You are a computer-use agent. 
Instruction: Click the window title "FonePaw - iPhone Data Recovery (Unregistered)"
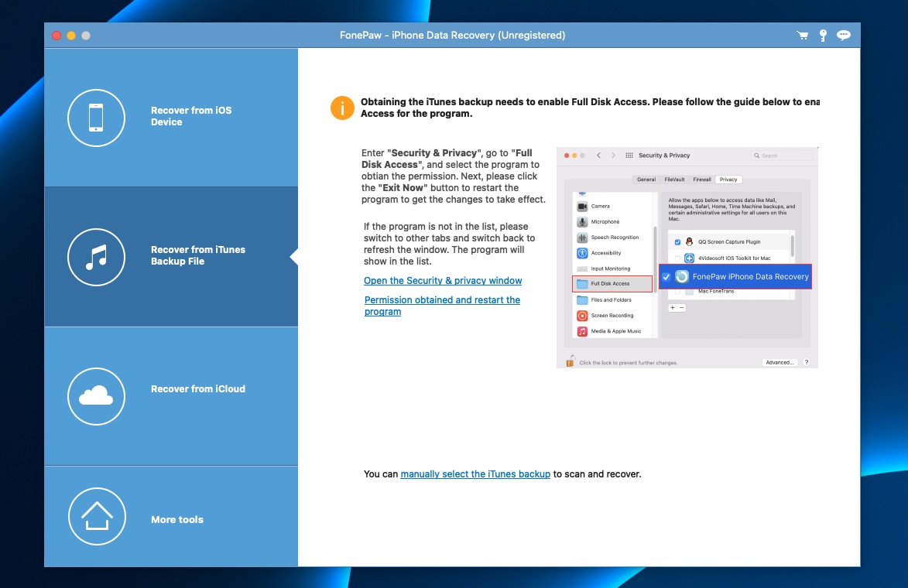[x=452, y=36]
